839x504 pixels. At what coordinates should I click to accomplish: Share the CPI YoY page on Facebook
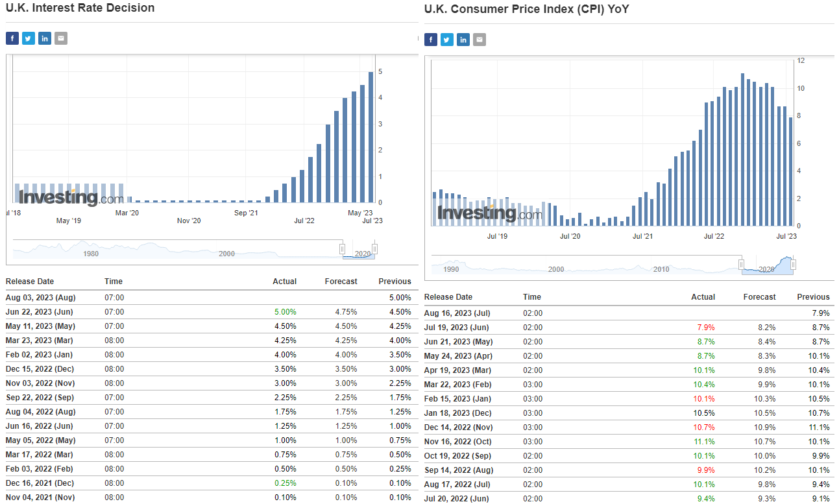(x=431, y=40)
